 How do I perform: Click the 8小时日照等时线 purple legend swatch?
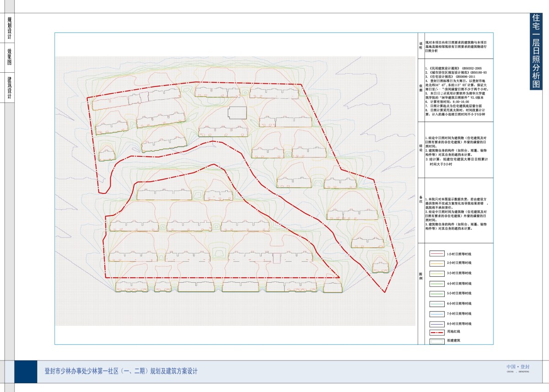click(x=436, y=324)
